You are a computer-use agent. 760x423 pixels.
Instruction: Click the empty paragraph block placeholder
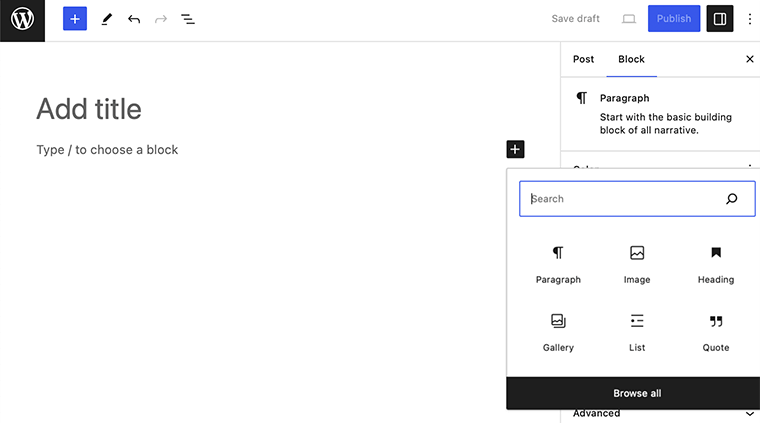107,150
